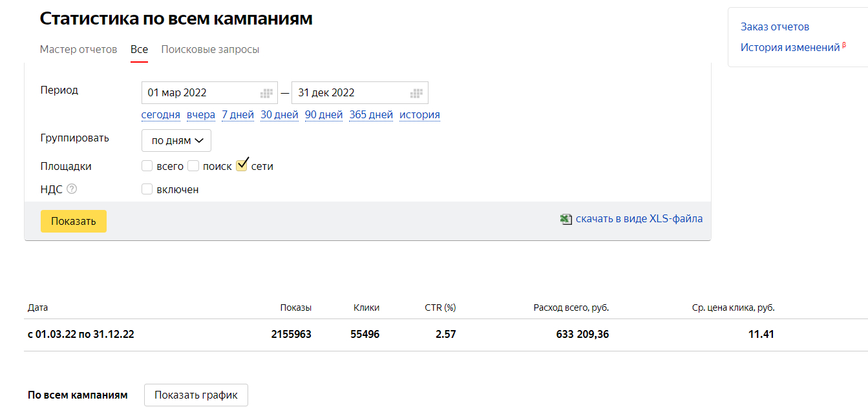
Task: Switch to the "Мастер отчетов" tab
Action: coord(78,50)
